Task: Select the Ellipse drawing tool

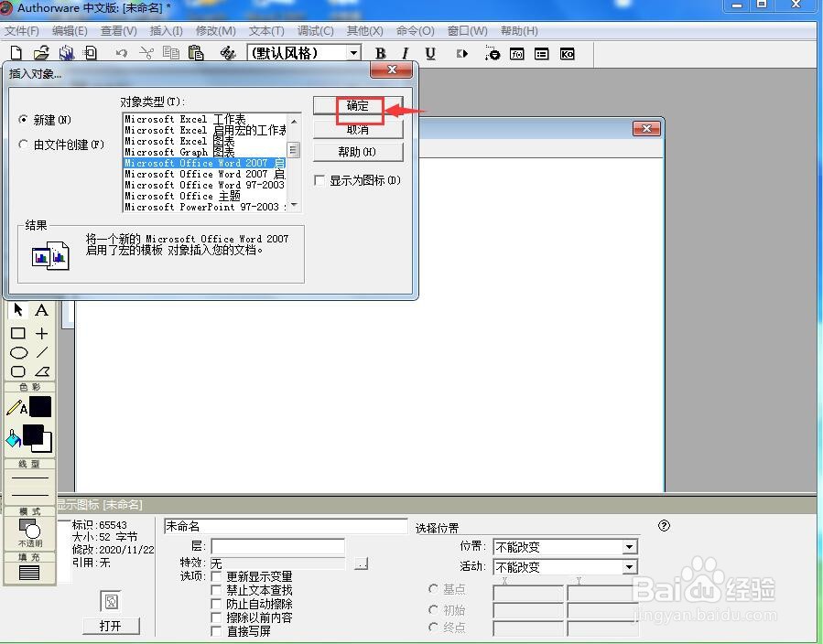Action: tap(18, 353)
